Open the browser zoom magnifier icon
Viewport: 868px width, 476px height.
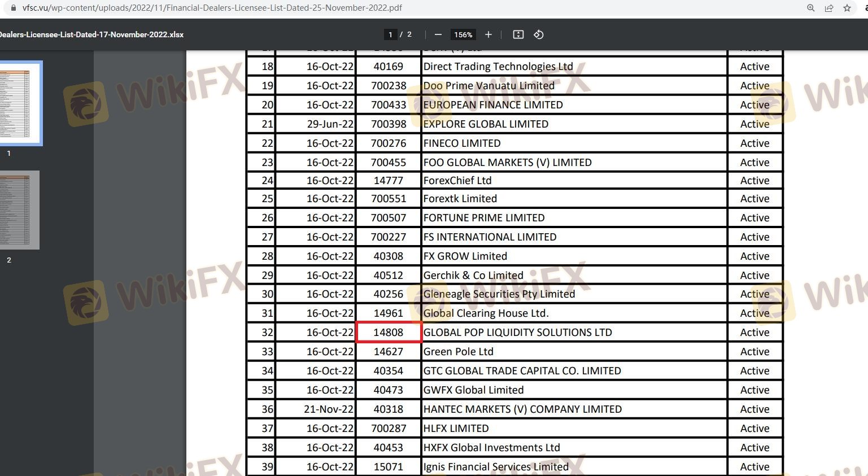point(810,8)
